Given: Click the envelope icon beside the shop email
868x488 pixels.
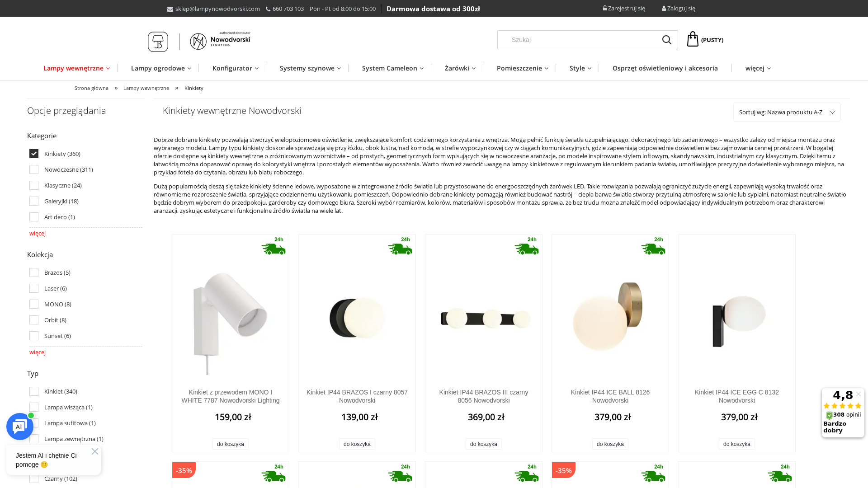Looking at the screenshot, I should click(170, 9).
